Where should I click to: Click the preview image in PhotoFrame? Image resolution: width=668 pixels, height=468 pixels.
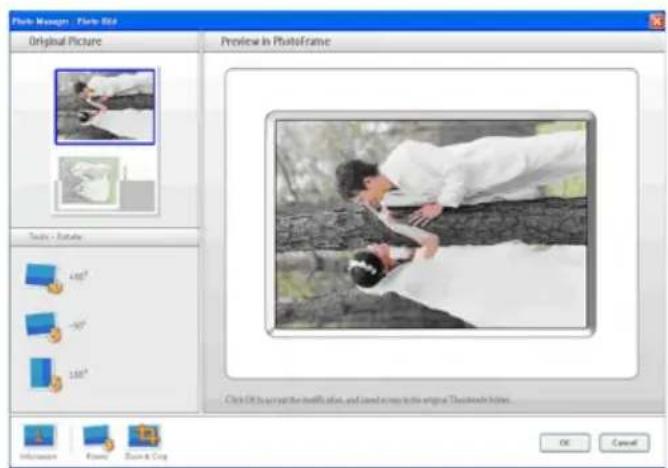[431, 223]
